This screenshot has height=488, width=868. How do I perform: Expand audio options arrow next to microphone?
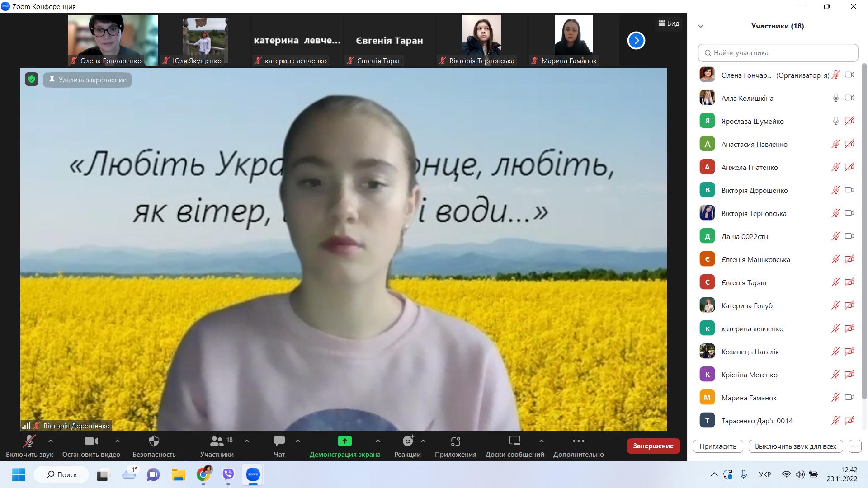click(51, 441)
